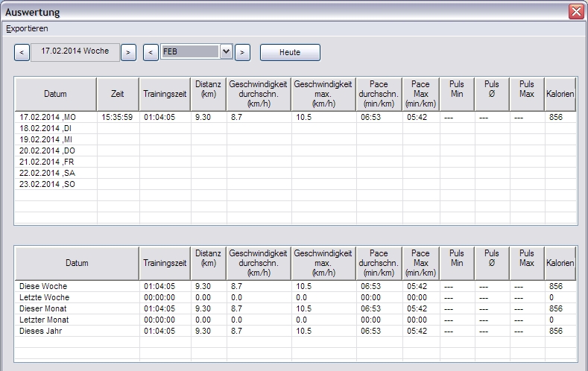Click Distanz (km) header in upper table
The image size is (588, 371).
[209, 95]
